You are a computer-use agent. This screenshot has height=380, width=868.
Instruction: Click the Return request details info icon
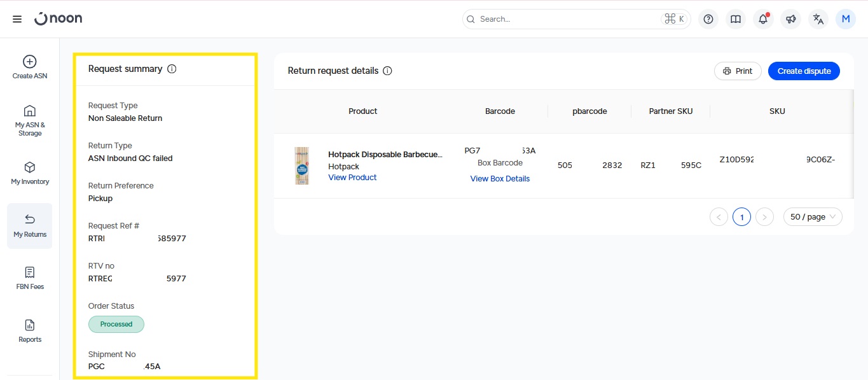click(x=387, y=71)
